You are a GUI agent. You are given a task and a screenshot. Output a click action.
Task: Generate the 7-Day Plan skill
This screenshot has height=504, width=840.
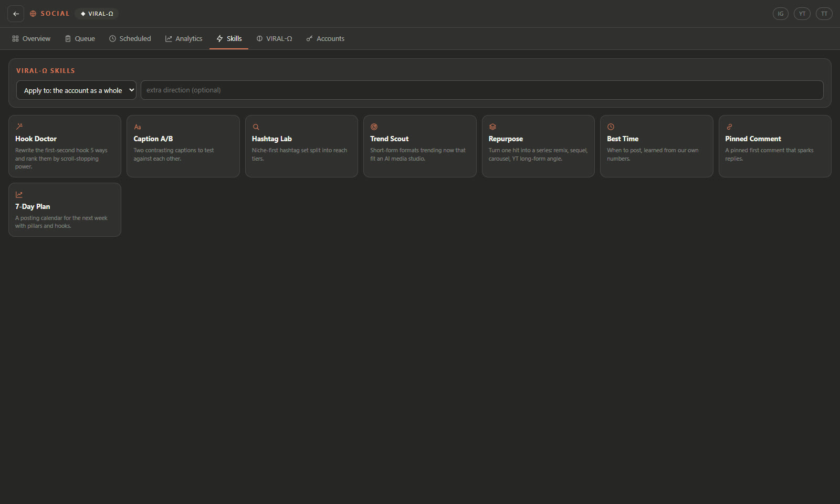coord(65,209)
